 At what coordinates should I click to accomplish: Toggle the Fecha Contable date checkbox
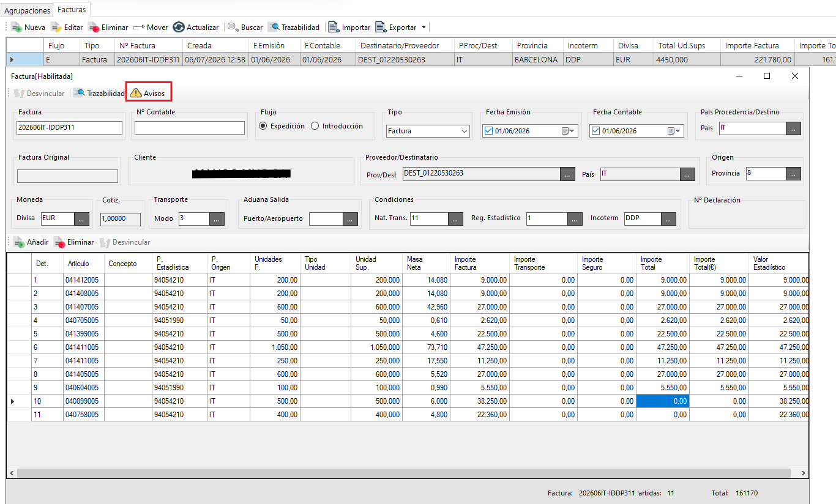[x=595, y=131]
